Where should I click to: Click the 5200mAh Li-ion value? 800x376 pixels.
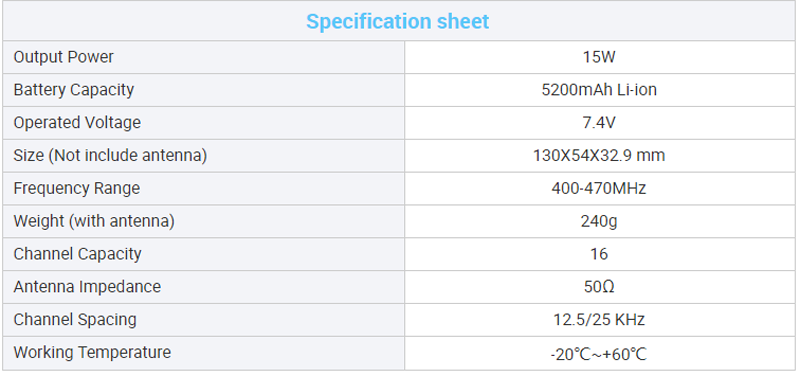(x=599, y=90)
